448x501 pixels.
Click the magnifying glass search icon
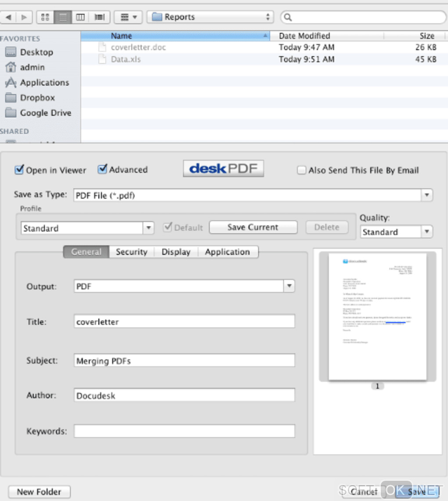click(288, 17)
